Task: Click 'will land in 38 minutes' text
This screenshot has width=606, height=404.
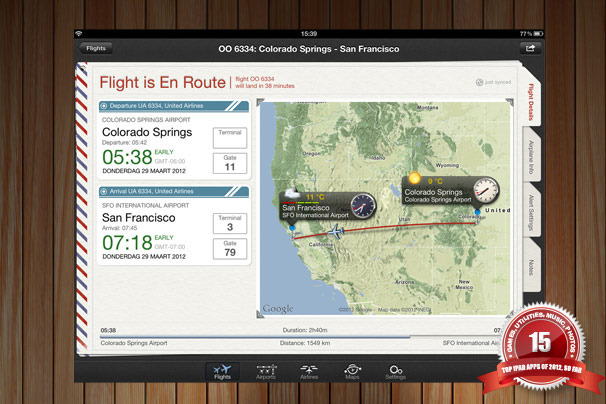Action: tap(265, 86)
